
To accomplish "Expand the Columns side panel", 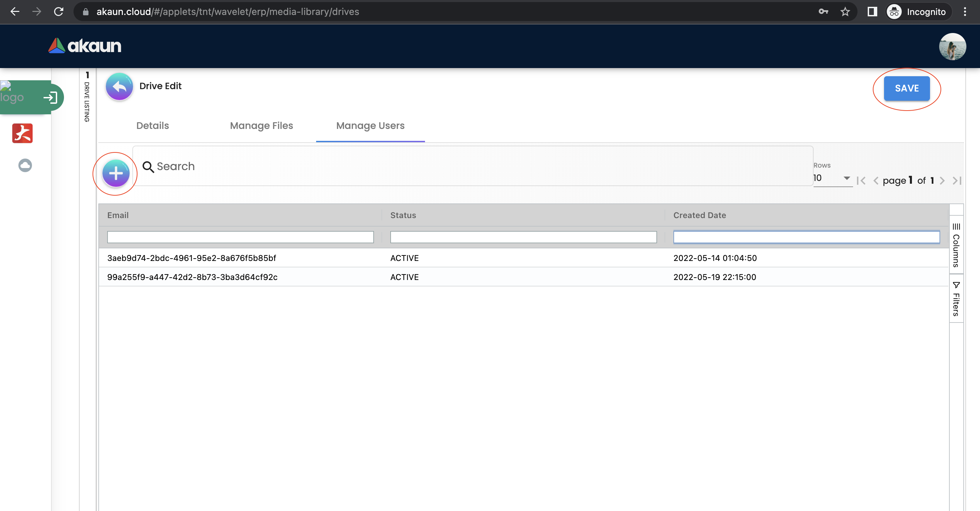I will 956,245.
